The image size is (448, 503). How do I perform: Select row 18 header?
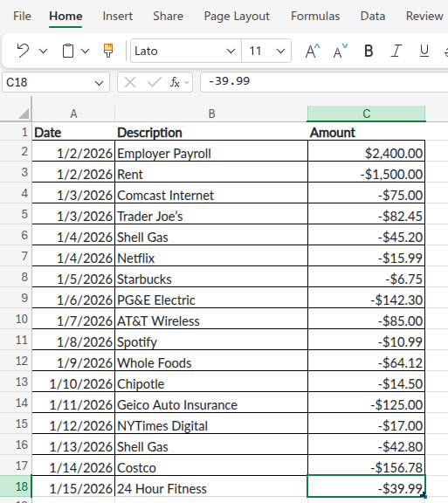[16, 486]
